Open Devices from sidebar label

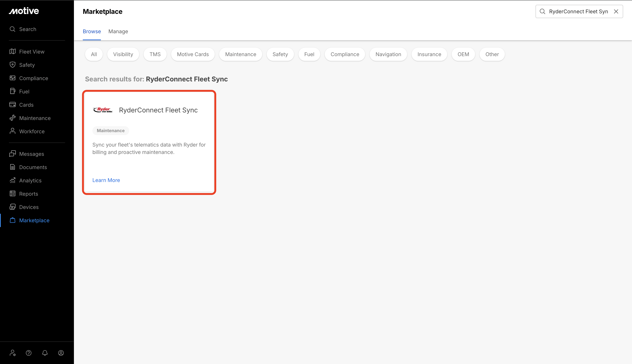pyautogui.click(x=29, y=207)
